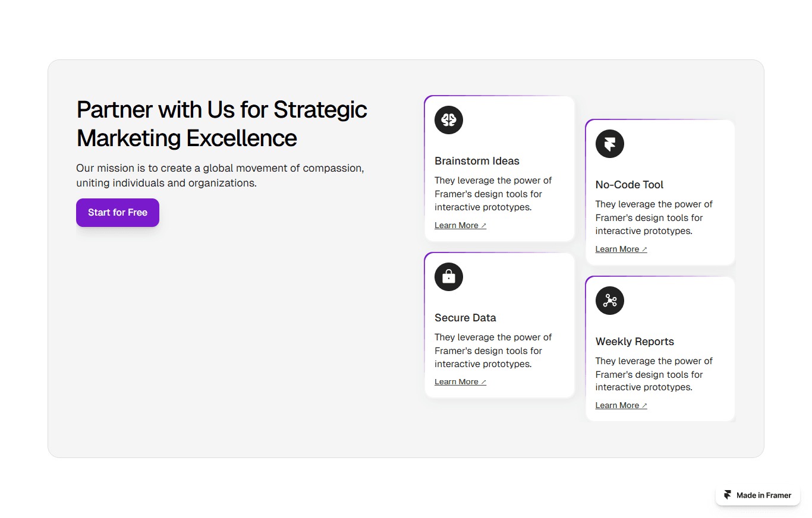Click the Weekly Reports card heading

pyautogui.click(x=635, y=342)
